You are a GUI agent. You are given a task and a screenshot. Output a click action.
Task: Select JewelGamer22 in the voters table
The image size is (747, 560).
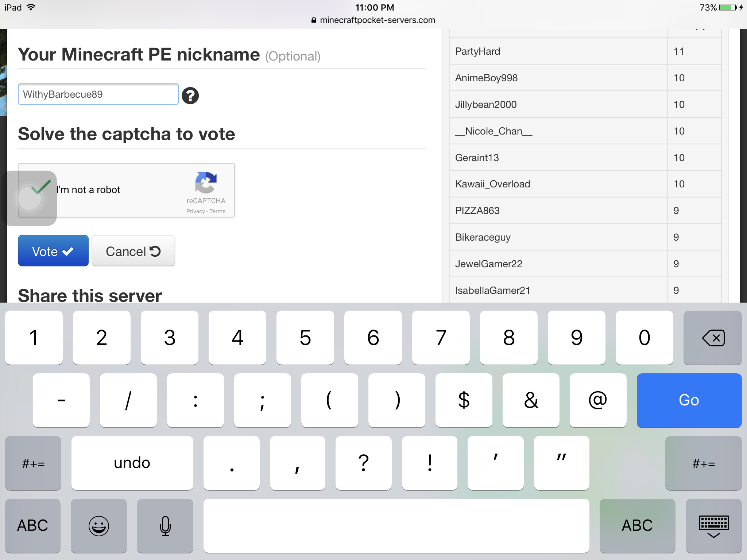click(x=488, y=264)
